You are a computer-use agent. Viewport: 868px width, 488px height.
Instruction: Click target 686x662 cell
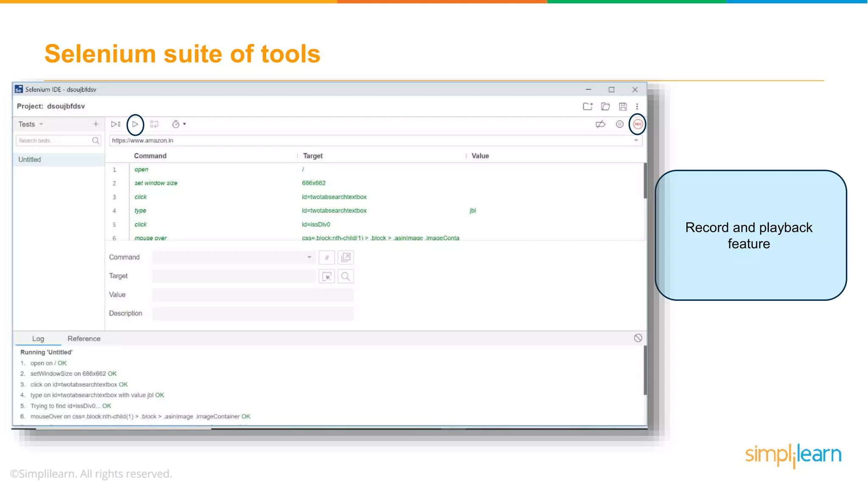pyautogui.click(x=314, y=183)
